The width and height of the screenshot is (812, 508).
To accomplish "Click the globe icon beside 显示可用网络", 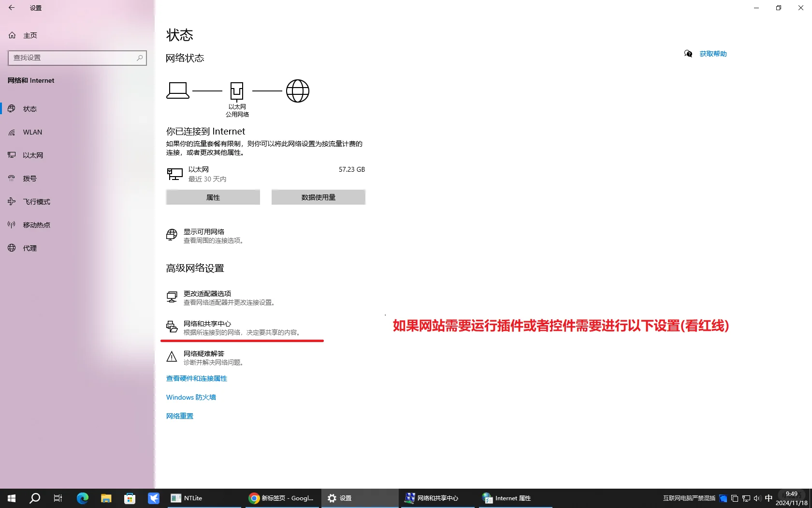I will point(172,235).
